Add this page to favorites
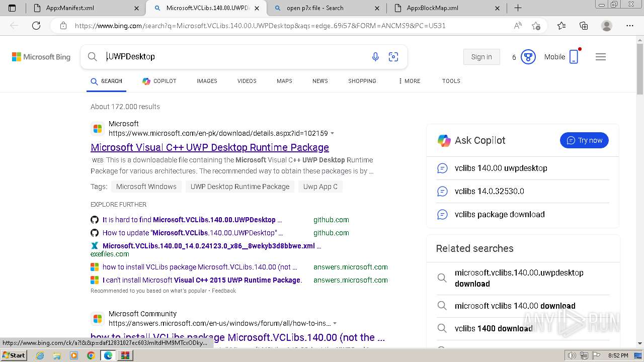 pyautogui.click(x=536, y=26)
